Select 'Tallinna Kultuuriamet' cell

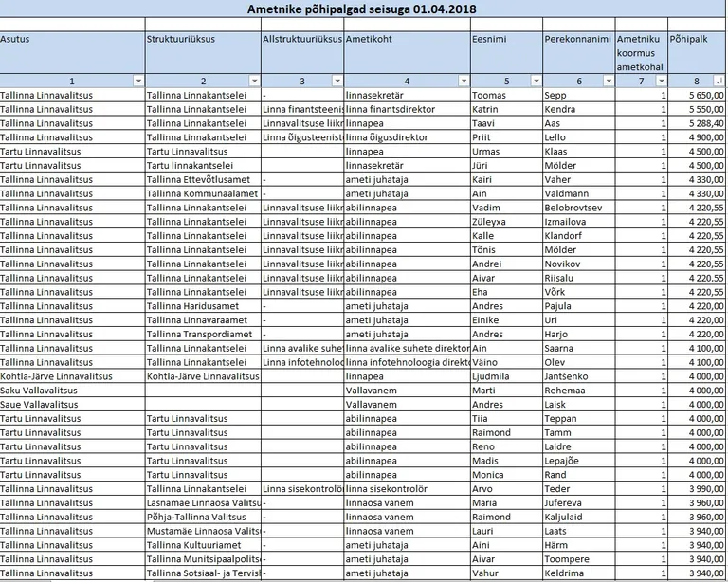click(204, 545)
